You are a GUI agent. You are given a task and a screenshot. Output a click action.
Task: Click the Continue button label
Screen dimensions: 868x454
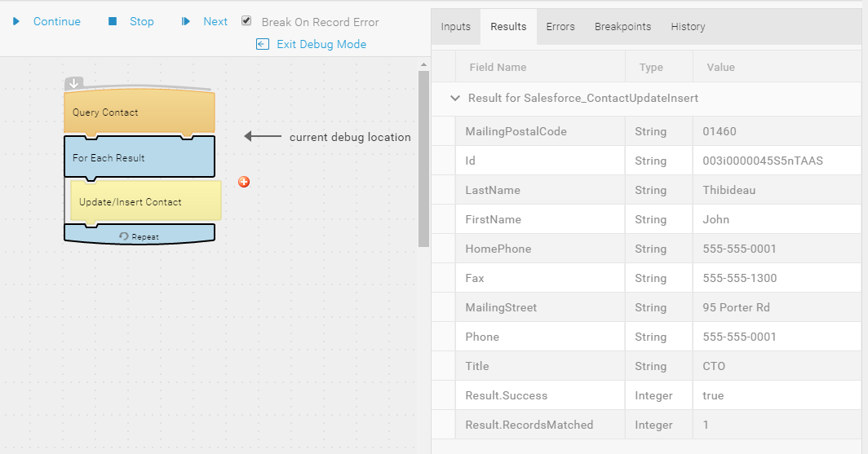coord(57,21)
